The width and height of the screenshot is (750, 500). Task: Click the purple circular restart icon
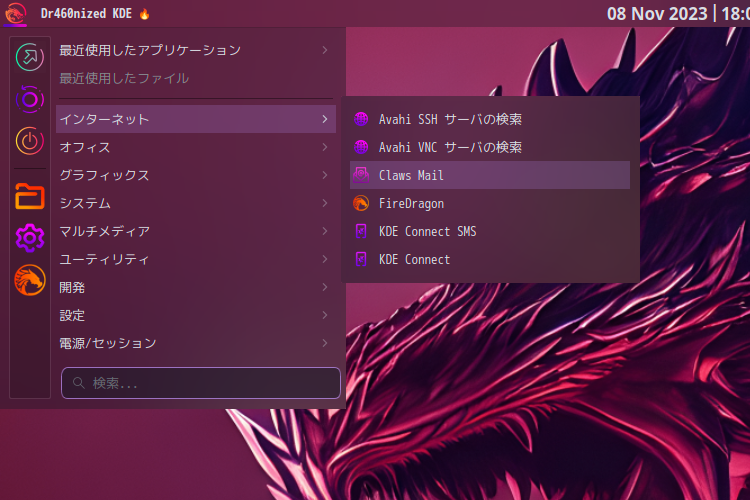pos(30,100)
